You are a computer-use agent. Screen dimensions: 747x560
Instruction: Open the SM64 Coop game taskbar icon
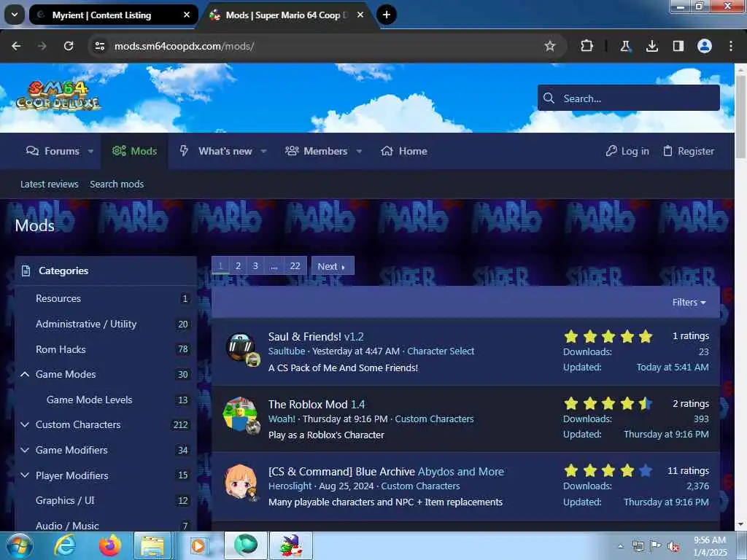pos(291,545)
